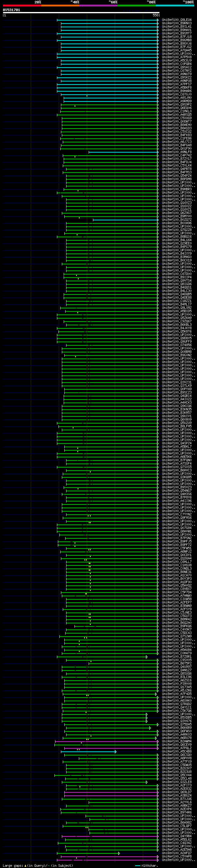
Task: Select the AV531701 query label
Action: [x=11, y=10]
